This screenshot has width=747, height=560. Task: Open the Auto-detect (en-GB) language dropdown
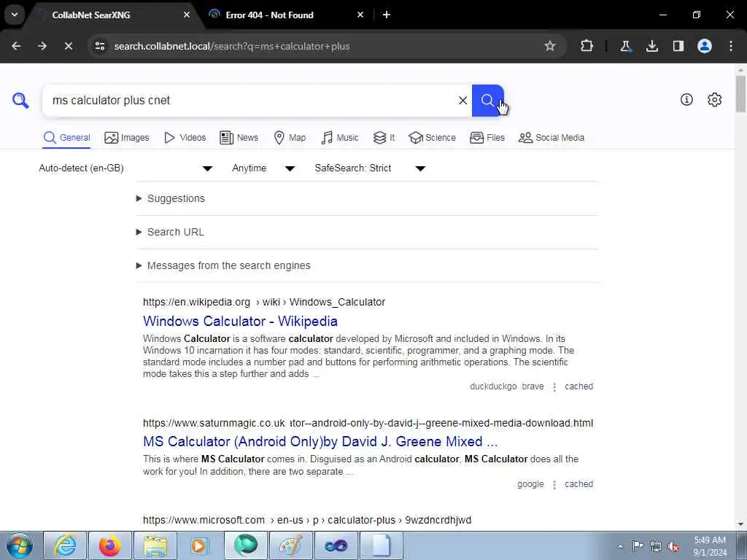125,168
